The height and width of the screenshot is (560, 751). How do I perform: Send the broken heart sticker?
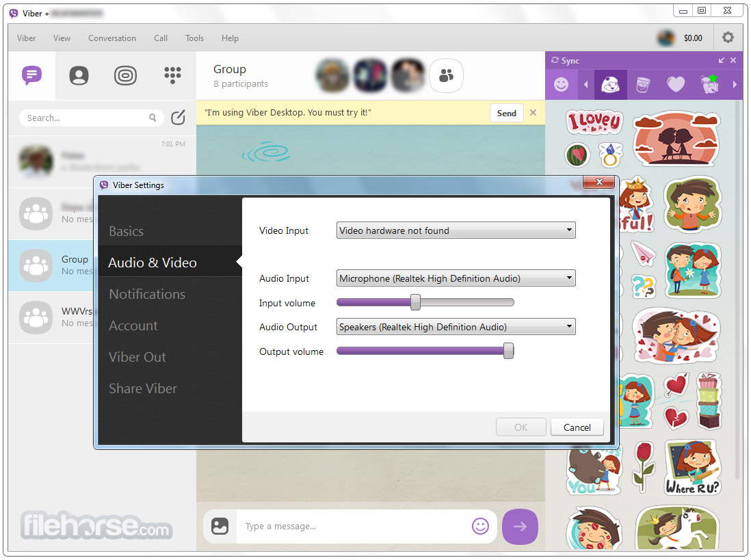(x=675, y=417)
